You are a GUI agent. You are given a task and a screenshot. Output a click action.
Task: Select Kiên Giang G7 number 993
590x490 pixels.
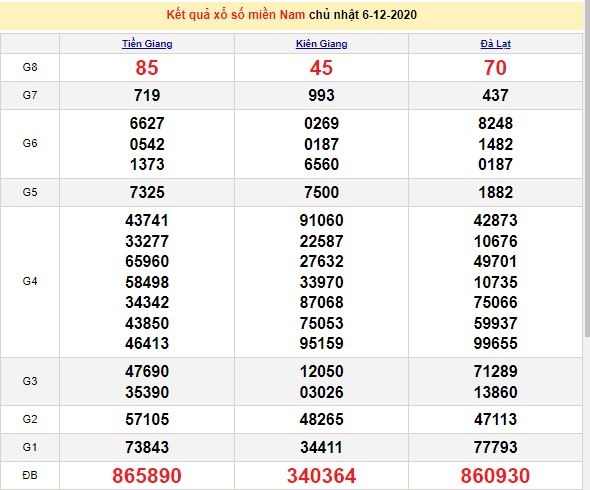321,95
